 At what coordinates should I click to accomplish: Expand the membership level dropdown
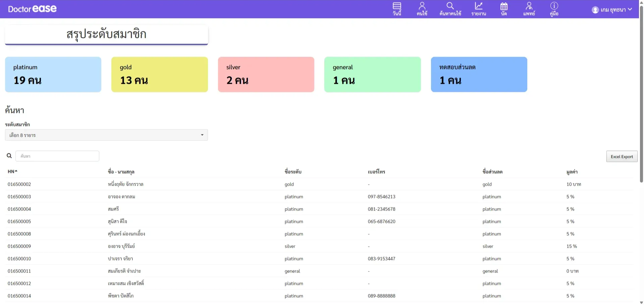coord(106,135)
